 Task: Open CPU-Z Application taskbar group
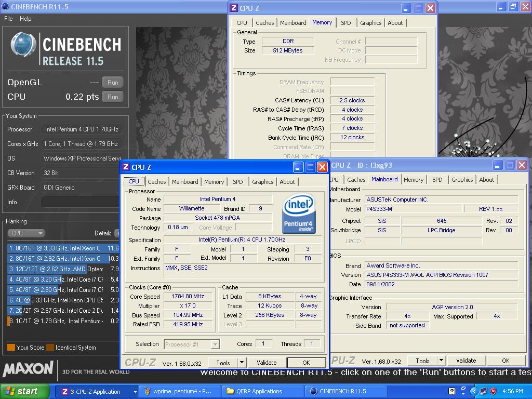(96, 392)
